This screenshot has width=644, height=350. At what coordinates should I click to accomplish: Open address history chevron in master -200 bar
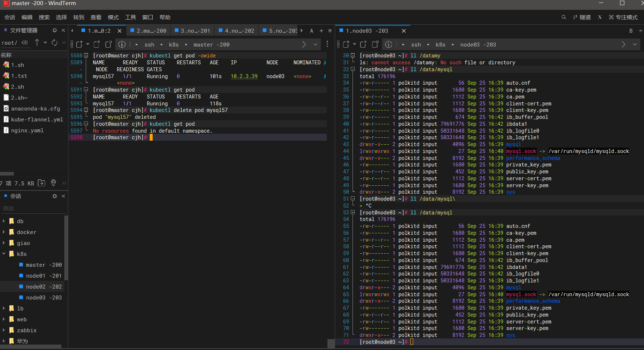click(x=315, y=44)
